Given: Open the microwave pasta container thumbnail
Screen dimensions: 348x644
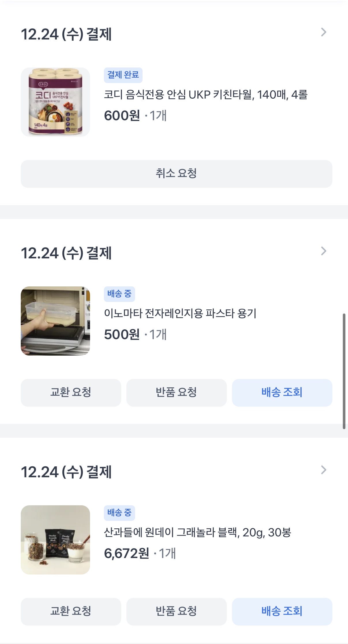Looking at the screenshot, I should tap(55, 321).
